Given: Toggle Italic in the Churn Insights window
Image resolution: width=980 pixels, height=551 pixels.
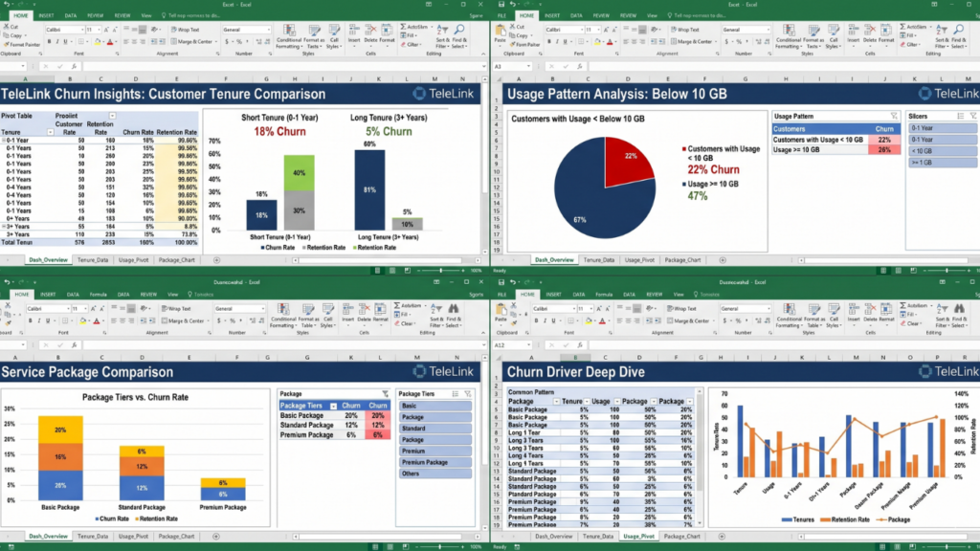Looking at the screenshot, I should tap(56, 42).
